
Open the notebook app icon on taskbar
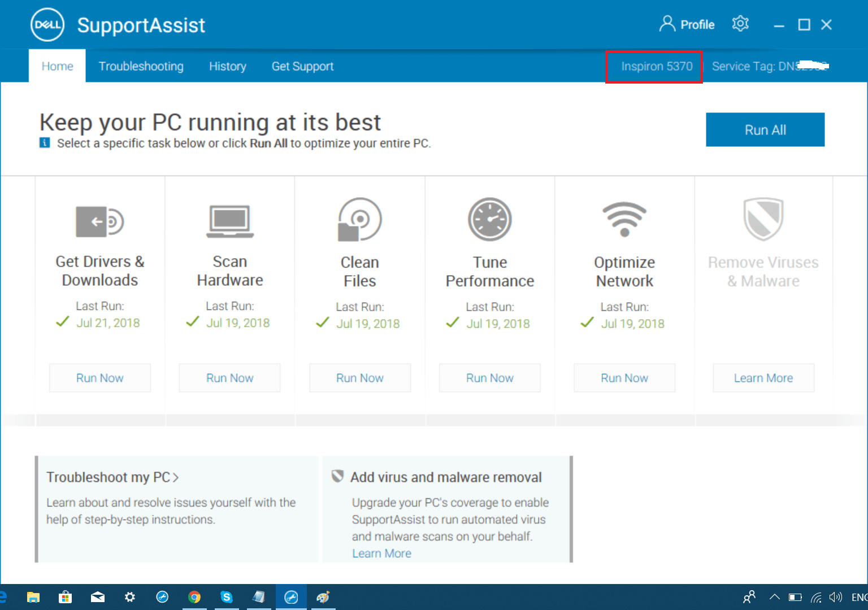(x=259, y=597)
